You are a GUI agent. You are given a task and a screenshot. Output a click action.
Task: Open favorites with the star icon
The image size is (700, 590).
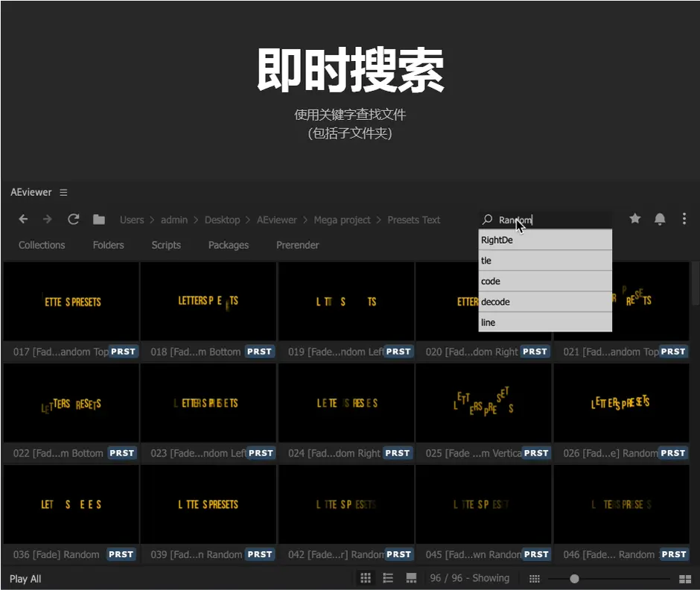pos(634,218)
